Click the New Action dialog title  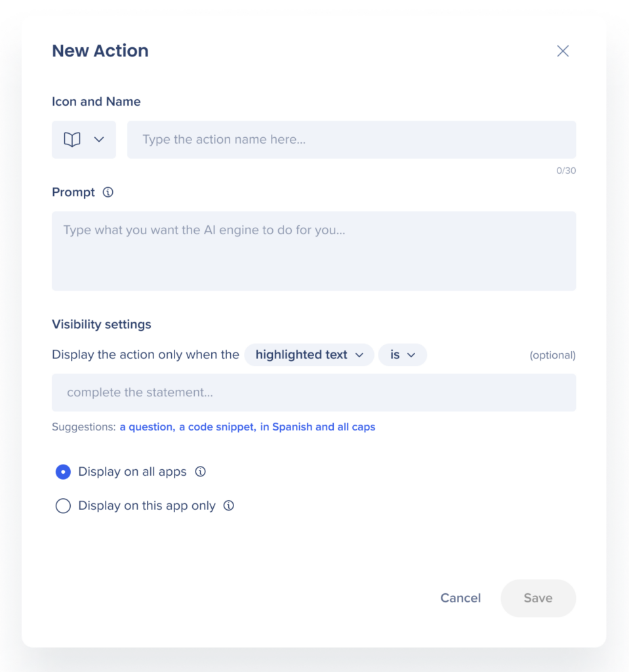(x=100, y=51)
